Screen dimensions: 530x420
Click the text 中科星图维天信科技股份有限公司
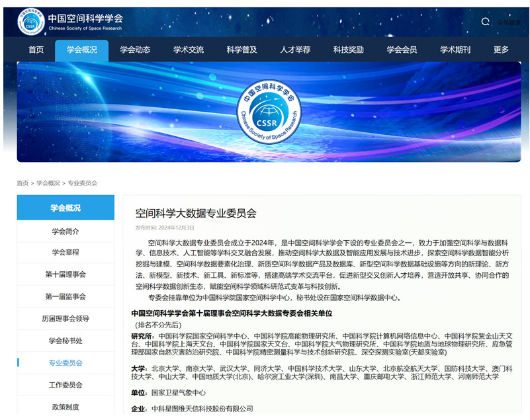click(202, 409)
